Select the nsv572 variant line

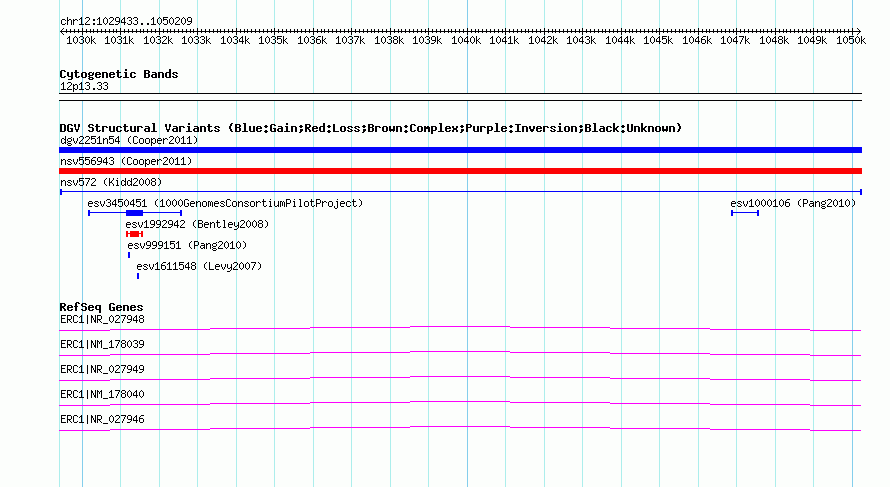[x=460, y=192]
